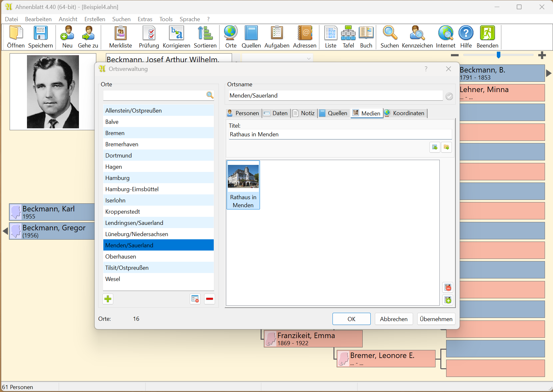Screen dimensions: 553x392
Task: Open the Extras menu
Action: click(x=145, y=19)
